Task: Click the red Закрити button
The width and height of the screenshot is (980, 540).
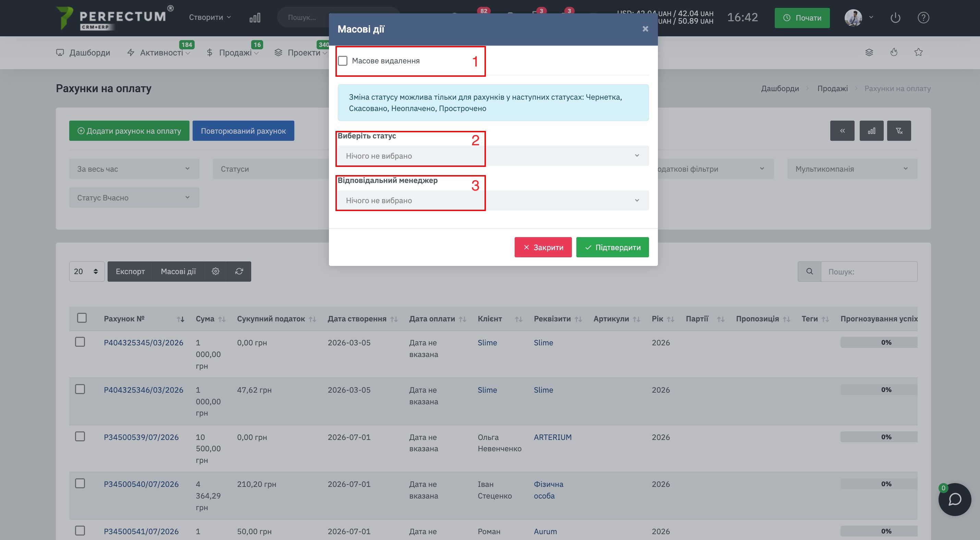Action: (543, 247)
